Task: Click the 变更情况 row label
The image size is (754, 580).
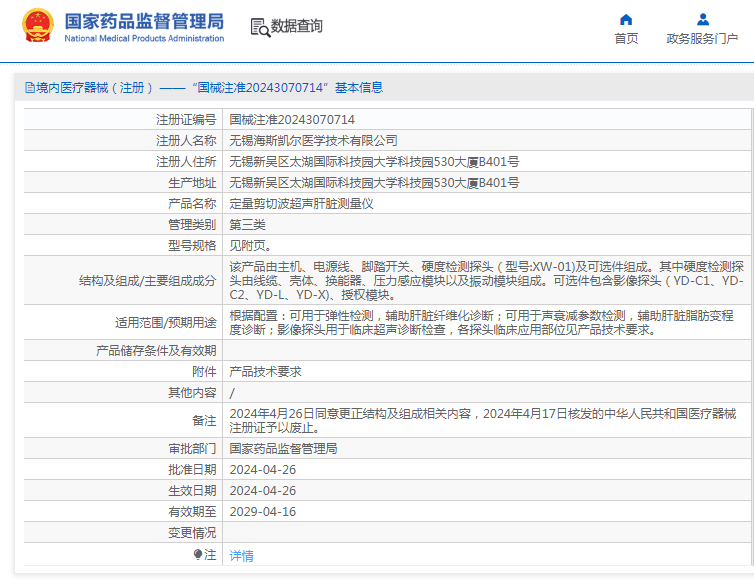Action: (x=192, y=533)
